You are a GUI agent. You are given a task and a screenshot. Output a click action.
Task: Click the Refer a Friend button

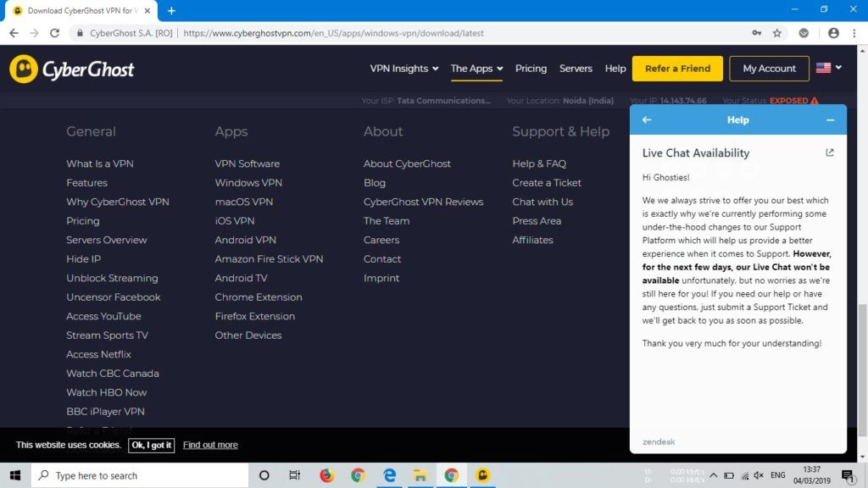pyautogui.click(x=677, y=69)
